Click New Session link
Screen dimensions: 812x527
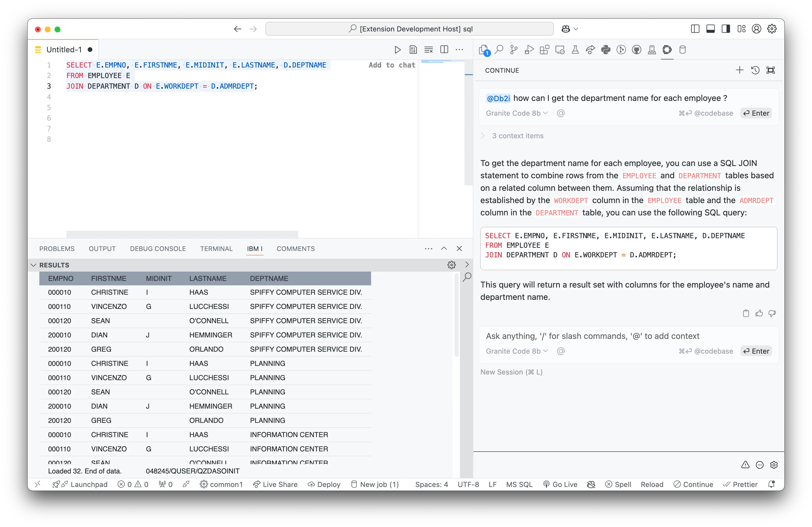(511, 372)
